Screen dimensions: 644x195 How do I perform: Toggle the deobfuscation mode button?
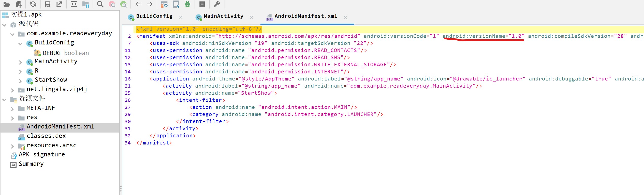tap(164, 4)
